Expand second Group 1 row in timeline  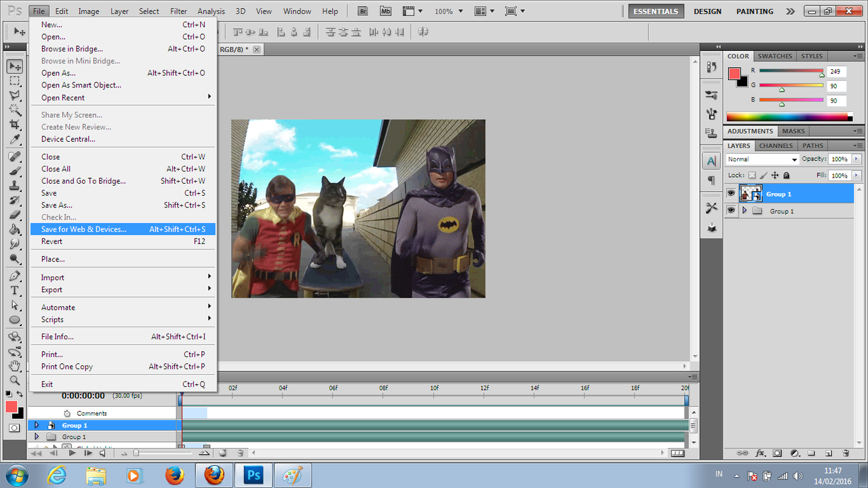[37, 436]
